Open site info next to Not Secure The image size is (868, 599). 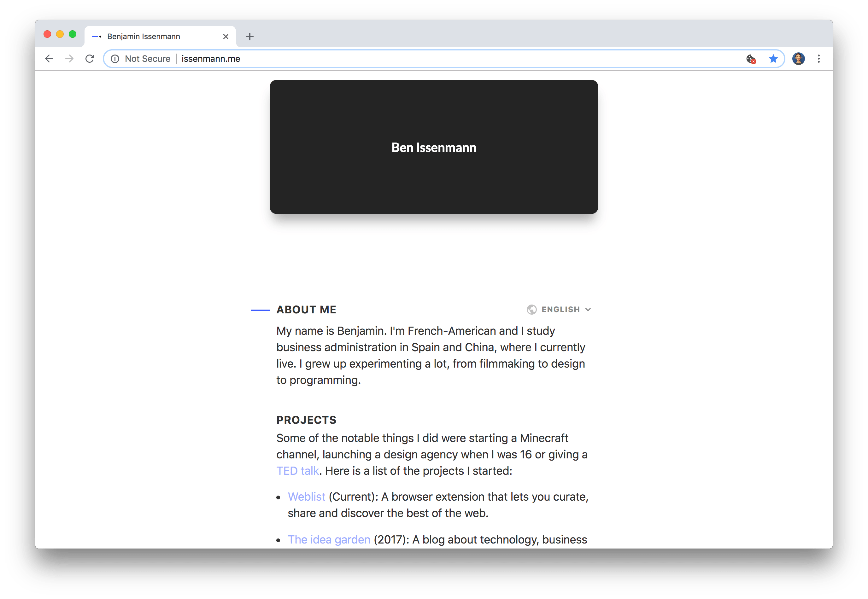[115, 59]
